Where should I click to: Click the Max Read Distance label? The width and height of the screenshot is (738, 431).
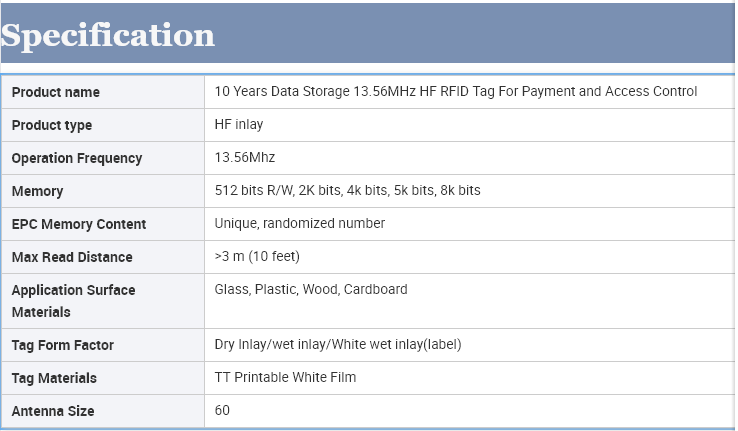72,257
